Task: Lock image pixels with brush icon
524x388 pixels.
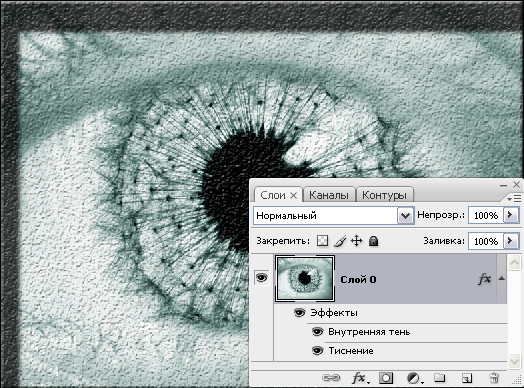Action: click(x=340, y=241)
